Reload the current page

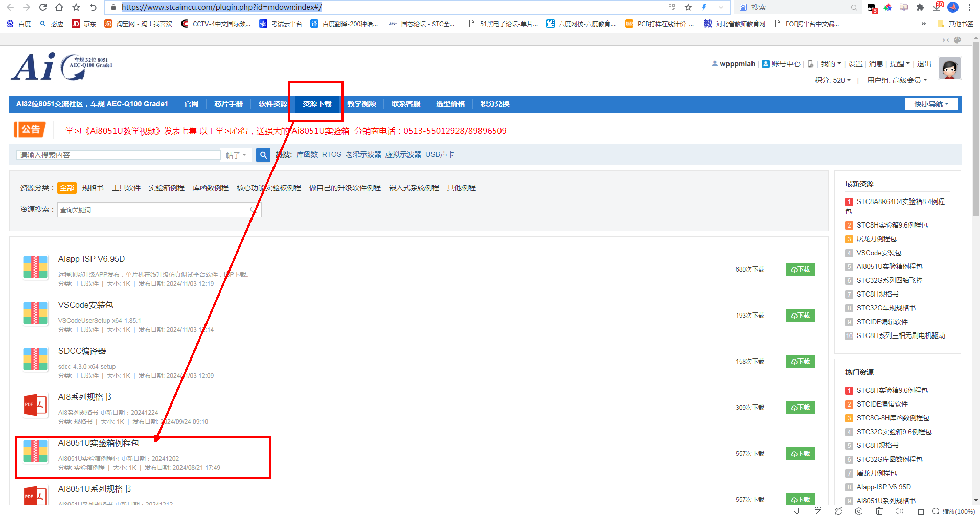point(43,7)
